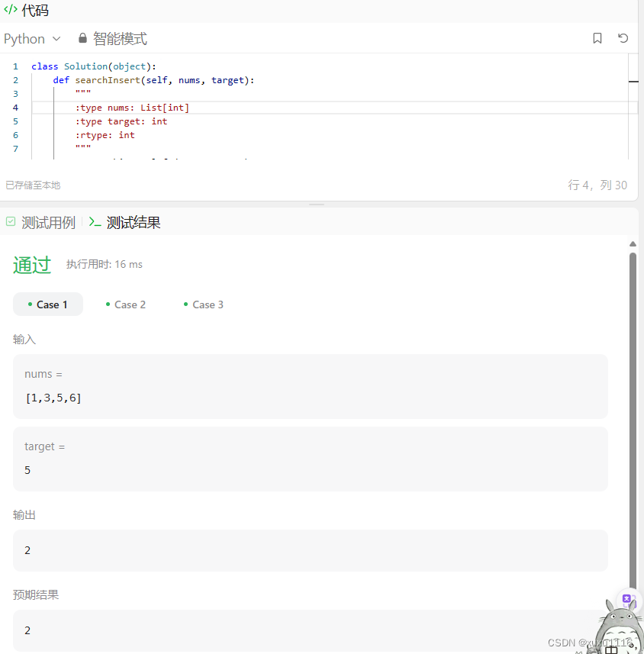Expand the chevron next to Python
This screenshot has height=654, width=644.
56,38
